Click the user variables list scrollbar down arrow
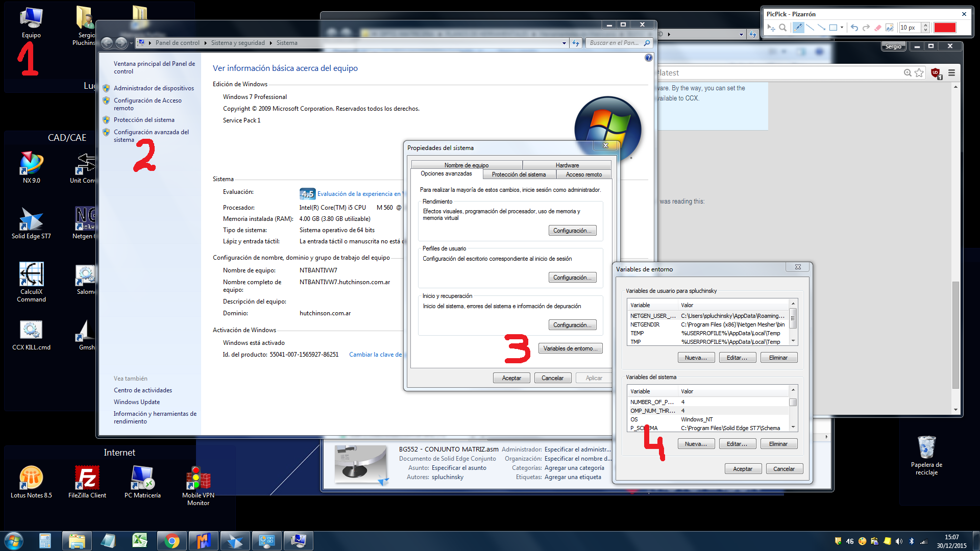The width and height of the screenshot is (980, 551). pyautogui.click(x=793, y=341)
